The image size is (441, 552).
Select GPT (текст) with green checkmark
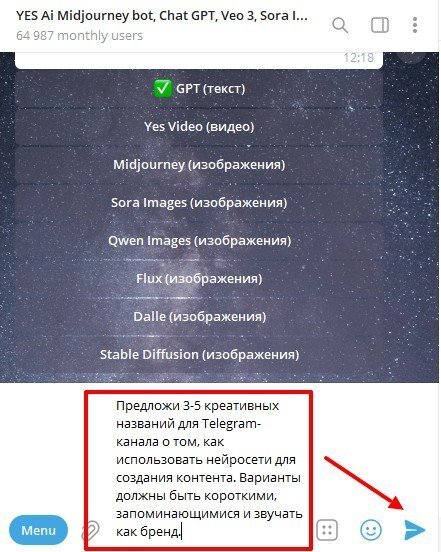click(x=199, y=89)
